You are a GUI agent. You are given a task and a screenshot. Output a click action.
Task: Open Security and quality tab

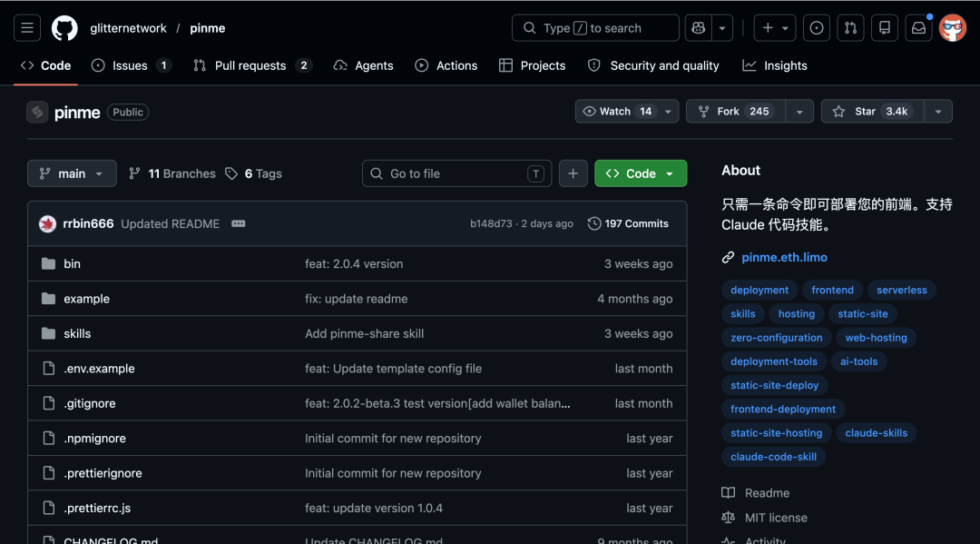pyautogui.click(x=653, y=65)
